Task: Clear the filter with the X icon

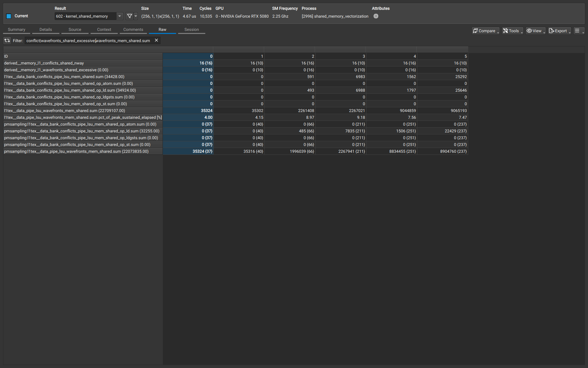Action: point(156,40)
